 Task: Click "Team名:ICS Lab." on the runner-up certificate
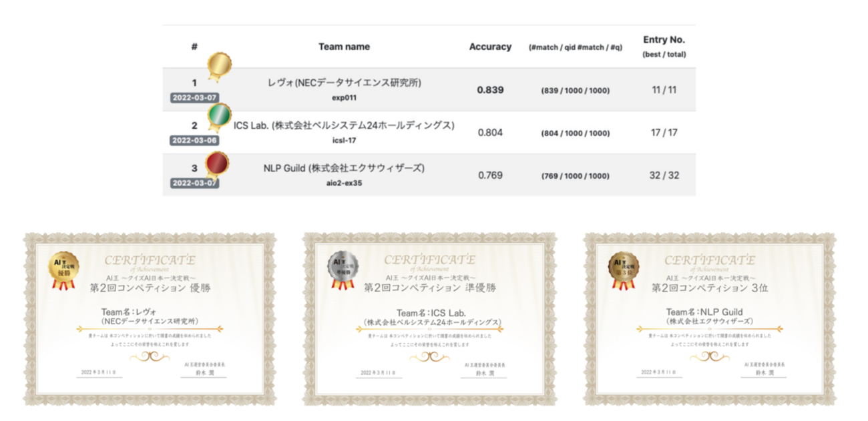tap(431, 312)
